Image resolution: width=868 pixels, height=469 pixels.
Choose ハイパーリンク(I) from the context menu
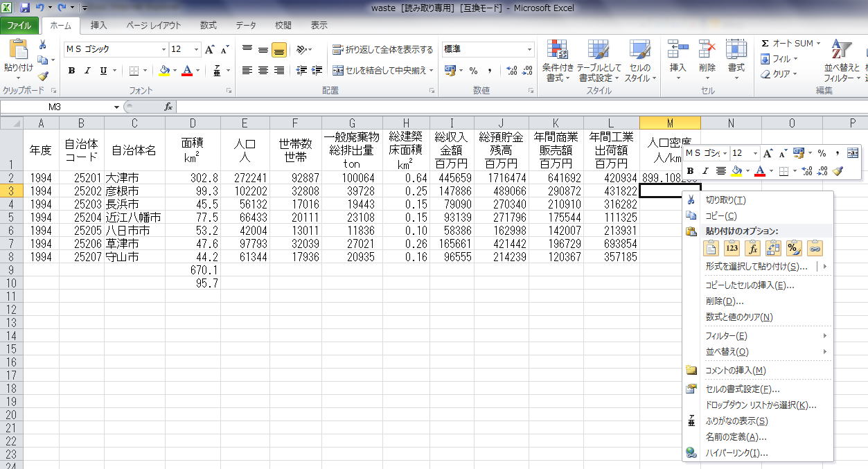coord(758,453)
